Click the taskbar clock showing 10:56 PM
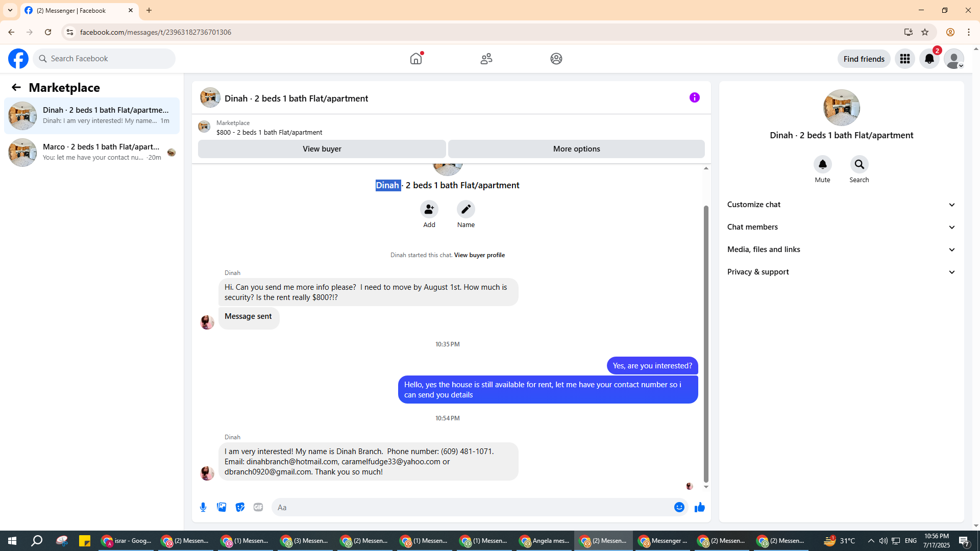The height and width of the screenshot is (551, 980). pos(936,541)
